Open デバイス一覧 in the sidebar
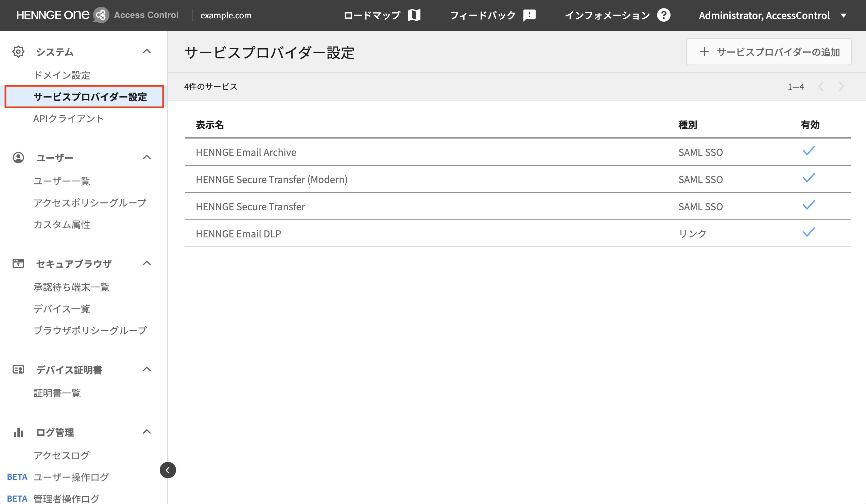The height and width of the screenshot is (504, 866). pyautogui.click(x=62, y=308)
